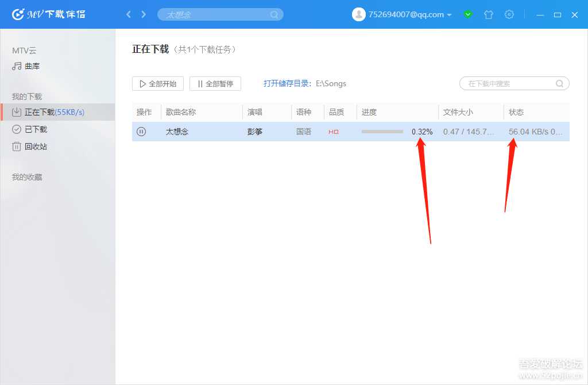The image size is (588, 385).
Task: View 已下载 completed downloads
Action: (34, 129)
